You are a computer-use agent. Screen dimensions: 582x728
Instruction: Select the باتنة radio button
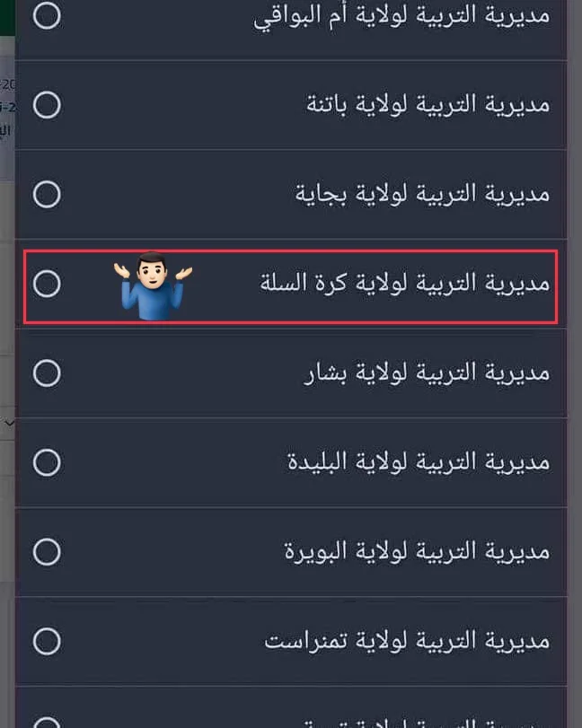[x=47, y=105]
